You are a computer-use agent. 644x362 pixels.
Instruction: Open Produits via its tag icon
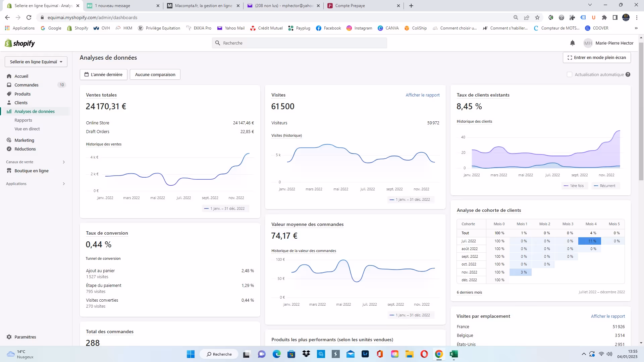coord(9,94)
